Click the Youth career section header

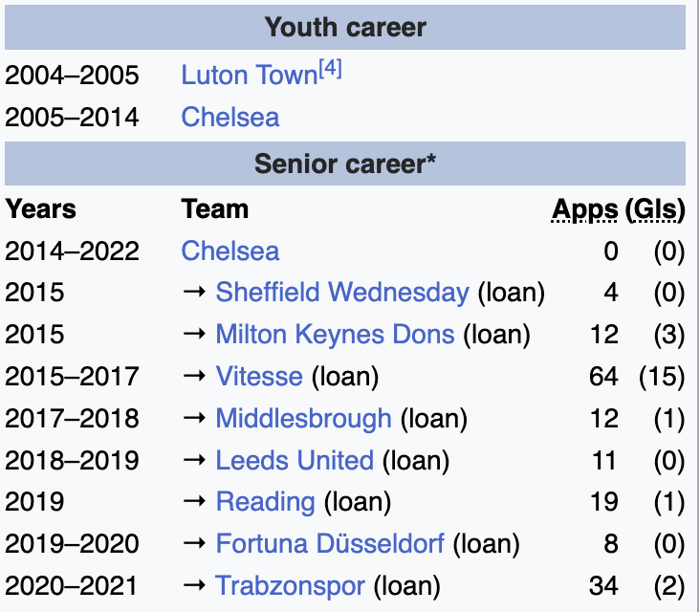tap(345, 28)
